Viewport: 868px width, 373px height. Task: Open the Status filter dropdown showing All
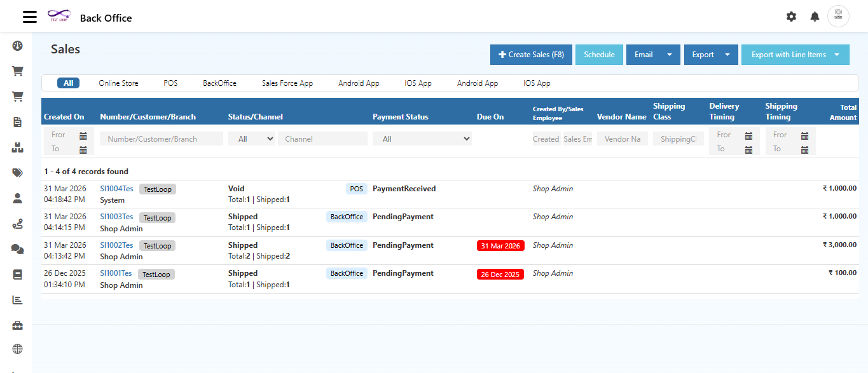pos(252,138)
